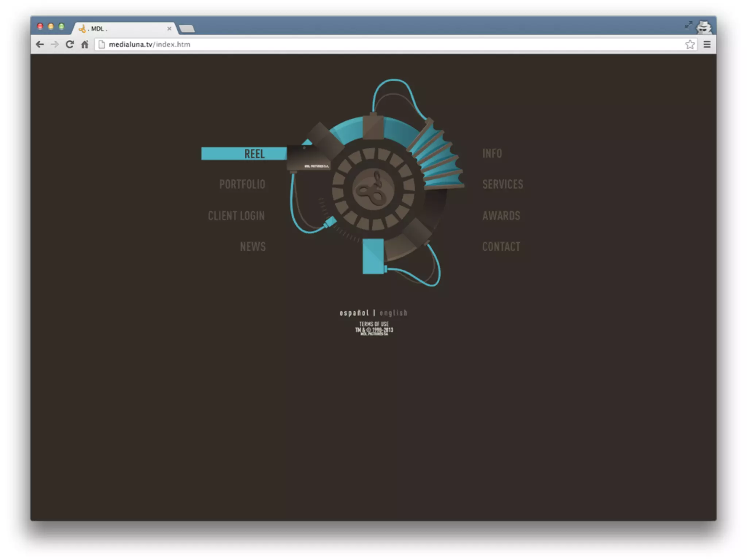Click the home icon in toolbar
Screen dimensions: 747x560
pyautogui.click(x=85, y=44)
